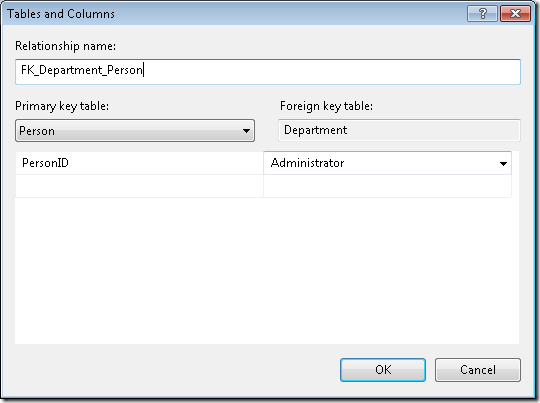Select the PersonID primary key cell
Viewport: 540px width, 403px height.
click(139, 163)
